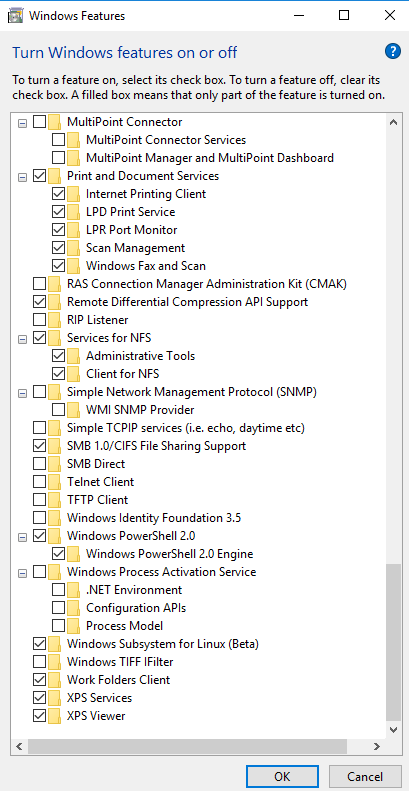Click the folder icon beside Process Model

pos(74,626)
